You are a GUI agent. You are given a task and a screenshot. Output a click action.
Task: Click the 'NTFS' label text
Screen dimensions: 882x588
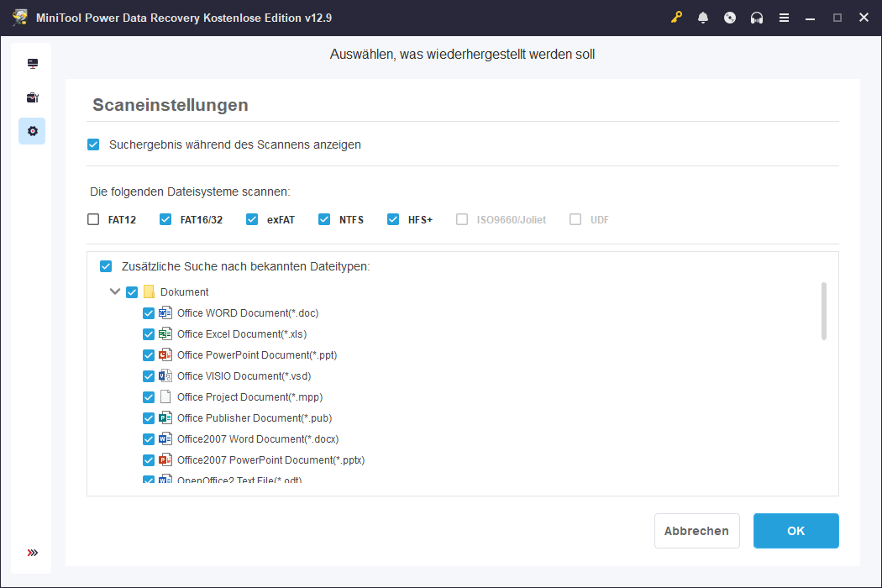[351, 219]
